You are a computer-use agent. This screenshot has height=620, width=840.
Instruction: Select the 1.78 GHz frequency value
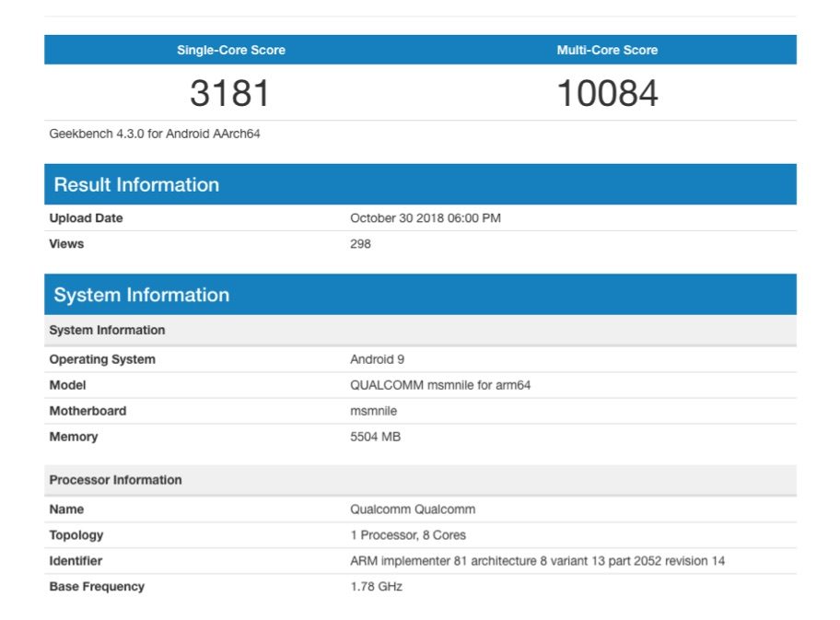(x=376, y=587)
